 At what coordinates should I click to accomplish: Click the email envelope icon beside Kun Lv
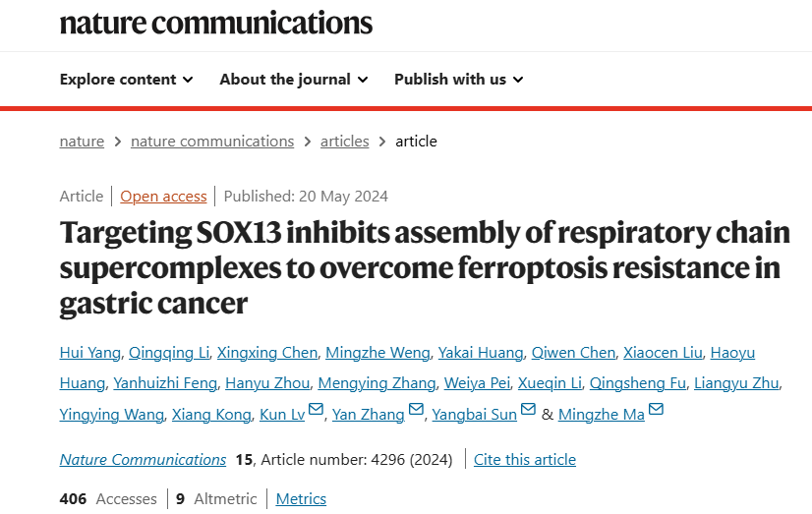316,409
